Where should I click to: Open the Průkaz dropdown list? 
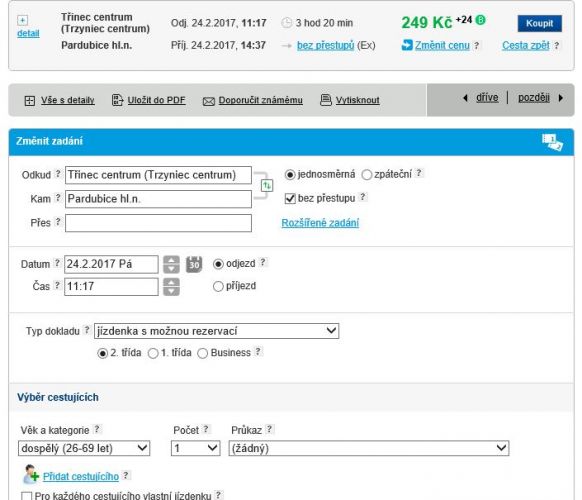click(369, 448)
